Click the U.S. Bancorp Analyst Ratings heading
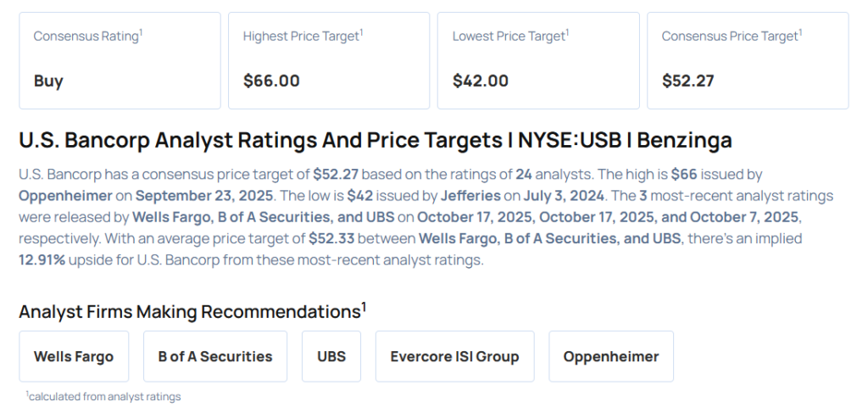The width and height of the screenshot is (868, 413). point(375,140)
